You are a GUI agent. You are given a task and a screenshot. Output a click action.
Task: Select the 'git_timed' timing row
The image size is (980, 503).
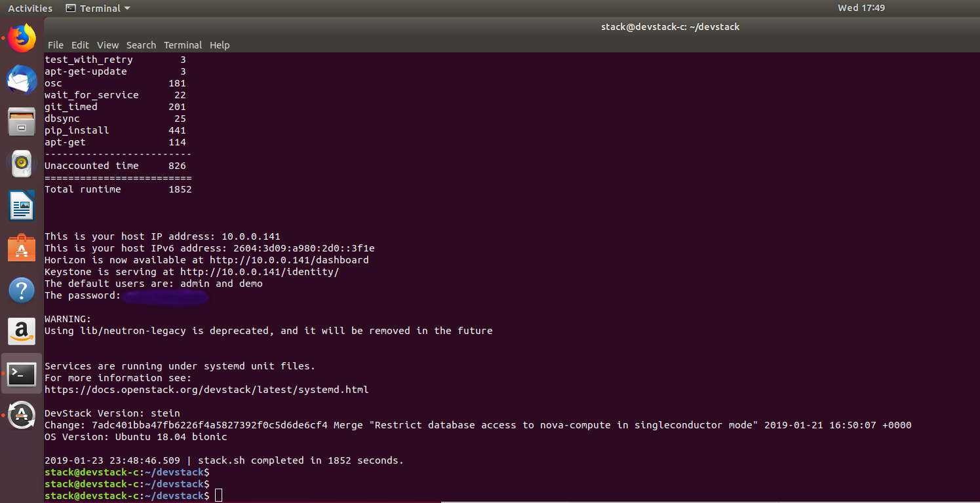coord(115,107)
